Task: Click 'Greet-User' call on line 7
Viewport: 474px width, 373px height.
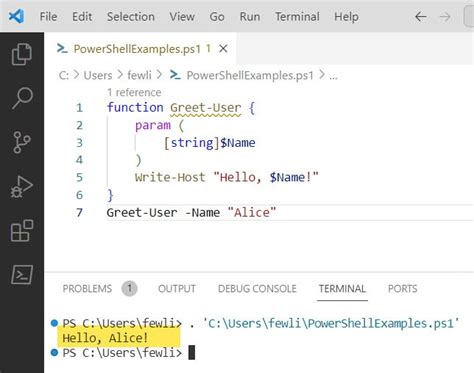Action: (142, 212)
